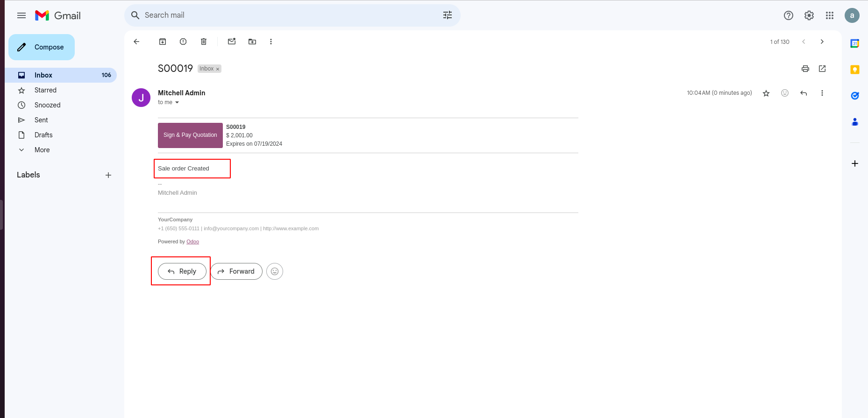Click reply arrow icon in message header
This screenshot has width=868, height=418.
[804, 93]
